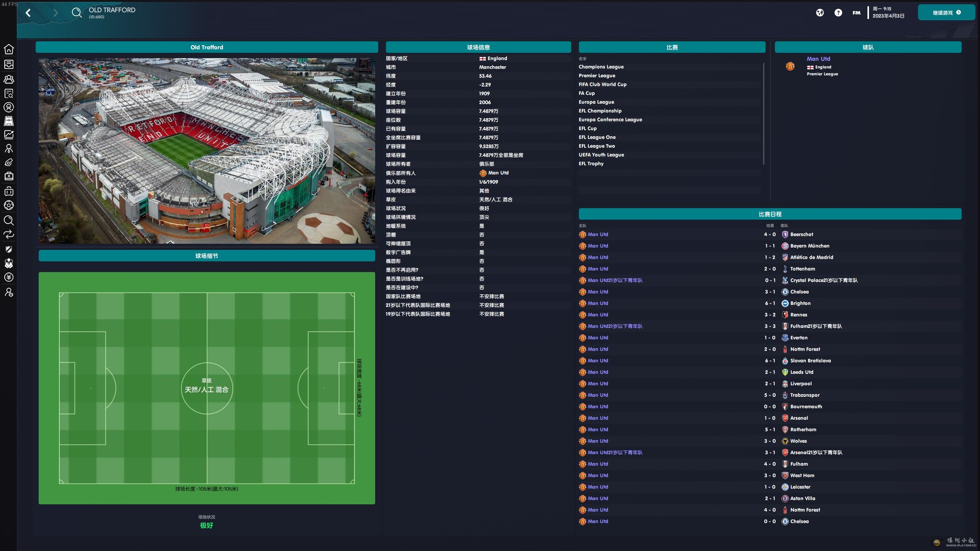The image size is (980, 551).
Task: Open Man Utd link in 俱乐部所有人 row
Action: coord(498,173)
